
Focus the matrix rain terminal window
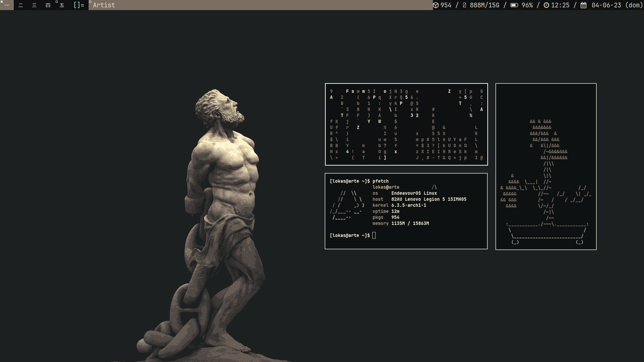click(x=406, y=124)
